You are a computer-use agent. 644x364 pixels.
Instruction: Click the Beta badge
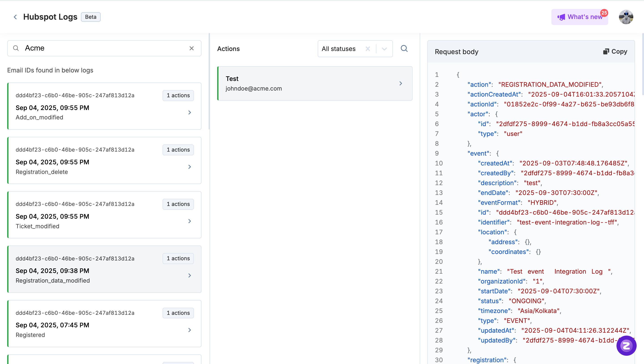point(91,17)
